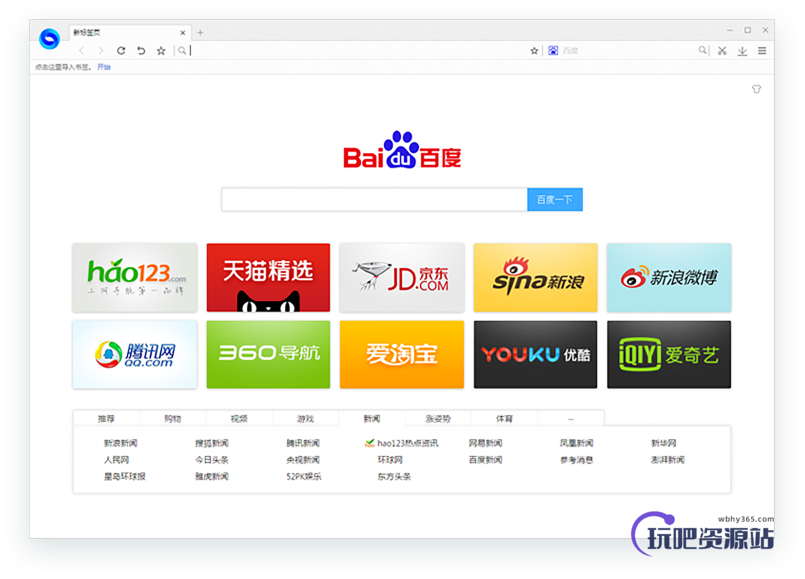Image resolution: width=805 pixels, height=579 pixels.
Task: Open the hamburger main menu
Action: pyautogui.click(x=762, y=50)
